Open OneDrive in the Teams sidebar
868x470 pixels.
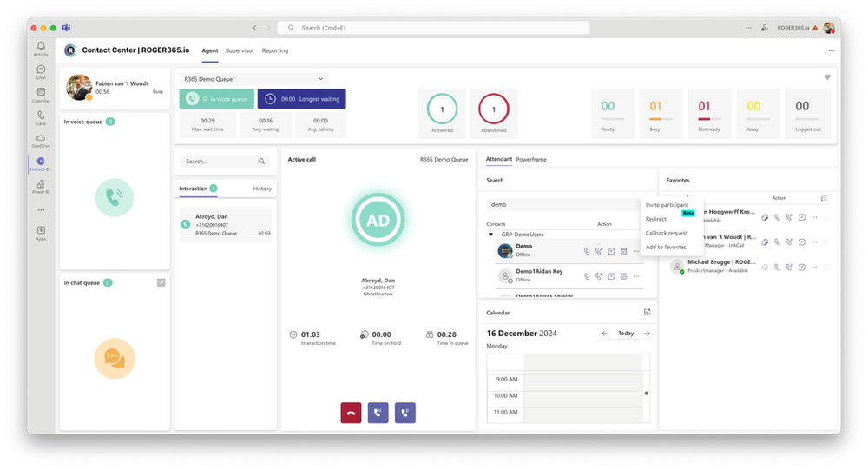[x=41, y=141]
